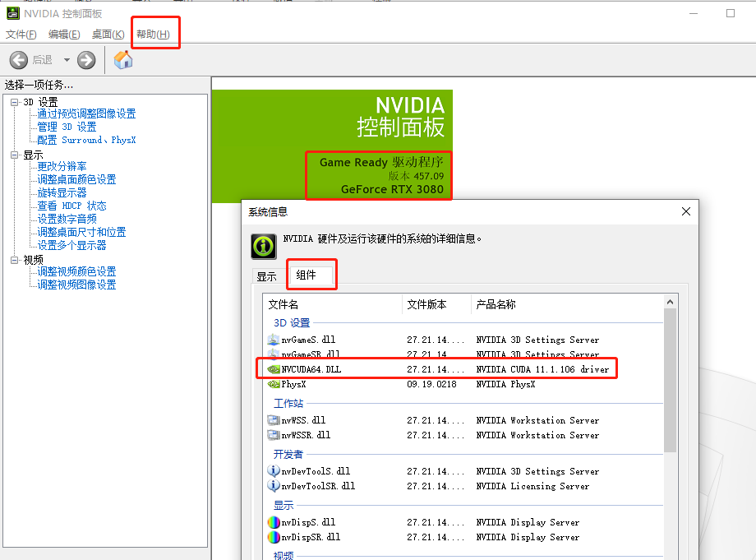
Task: Open the 帮助(H) menu
Action: (x=153, y=35)
